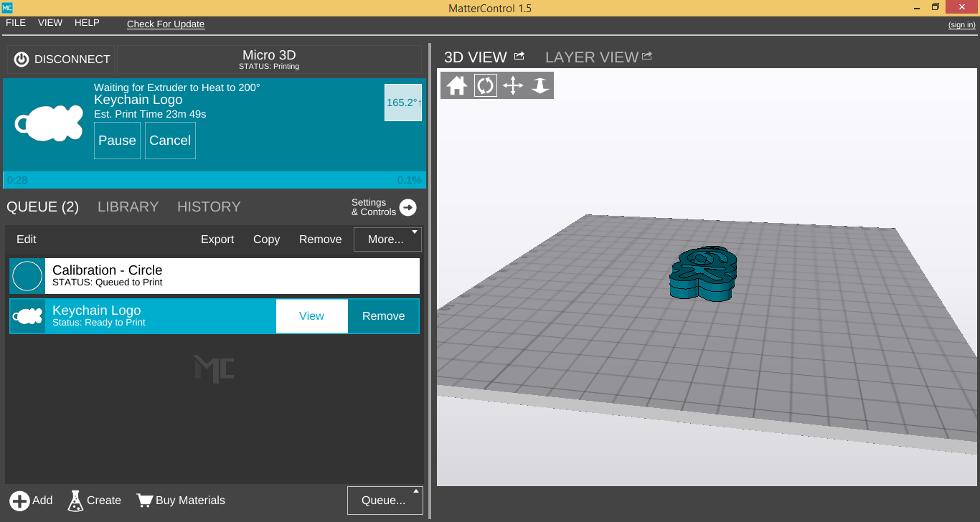Click the Waiting for Extruder to Heat message
Viewport: 980px width, 522px height.
(x=177, y=87)
